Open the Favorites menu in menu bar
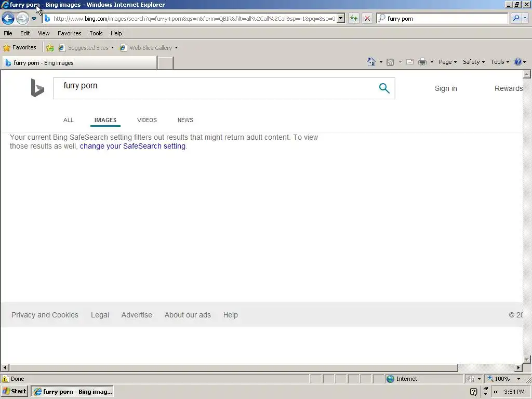 [69, 33]
